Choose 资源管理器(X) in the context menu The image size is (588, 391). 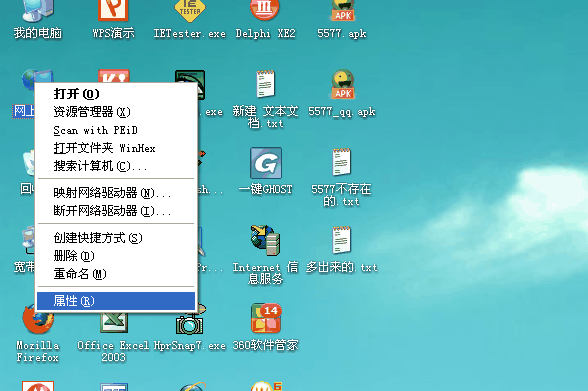[x=116, y=112]
